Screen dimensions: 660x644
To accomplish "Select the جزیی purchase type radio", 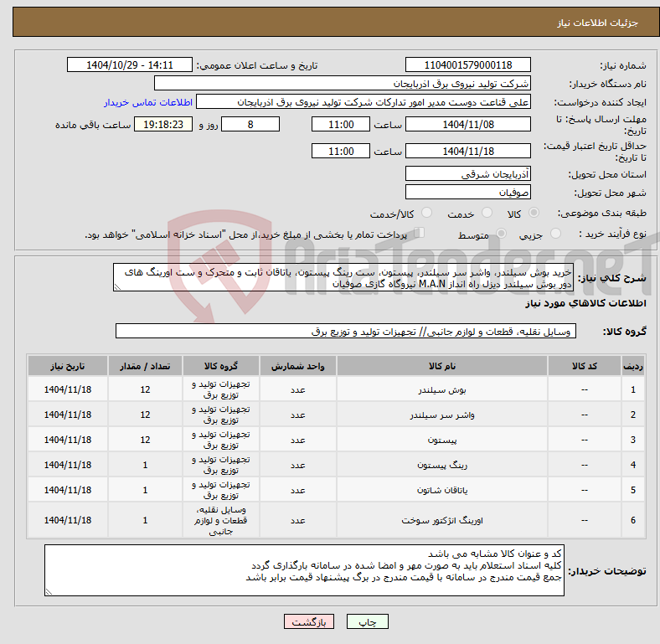I will pos(555,233).
